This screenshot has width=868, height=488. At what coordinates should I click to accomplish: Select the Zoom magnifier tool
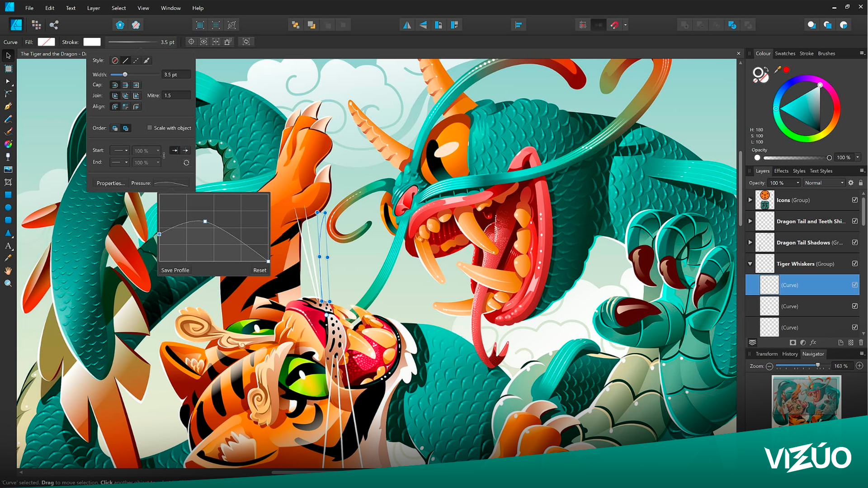tap(8, 283)
